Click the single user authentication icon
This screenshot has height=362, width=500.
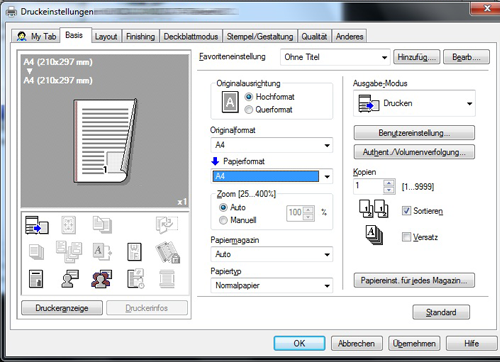click(70, 279)
